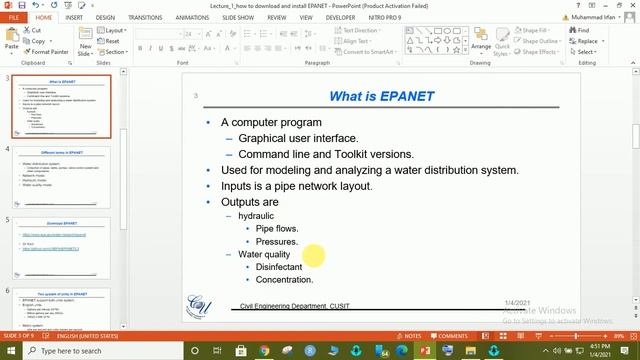Switch to Reading view
Image resolution: width=640 pixels, height=360 pixels.
520,336
